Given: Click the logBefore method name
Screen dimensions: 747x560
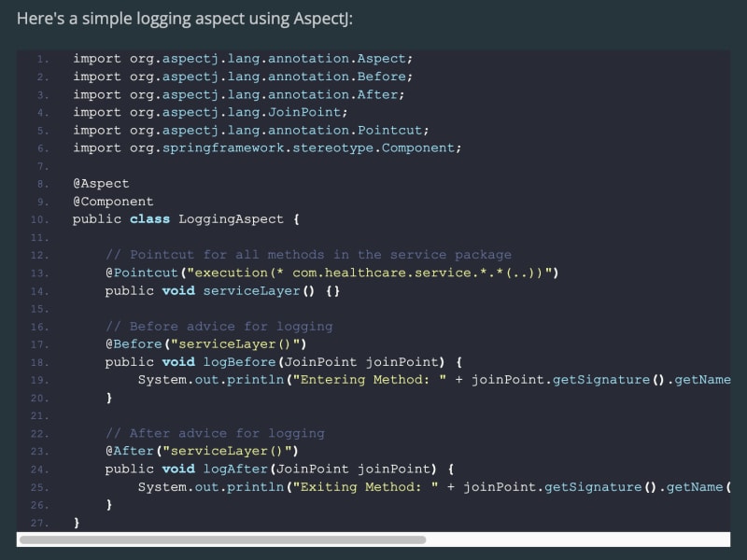Looking at the screenshot, I should point(238,361).
